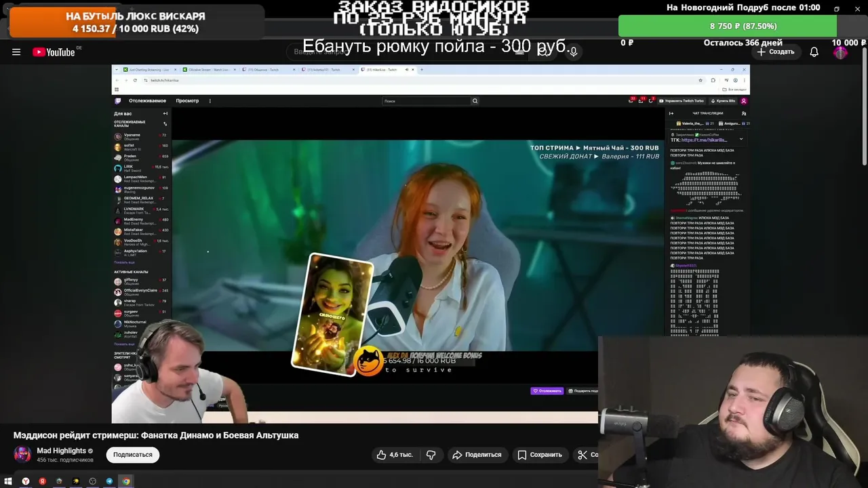Image resolution: width=868 pixels, height=488 pixels.
Task: Open YouTube notifications bell
Action: (814, 52)
